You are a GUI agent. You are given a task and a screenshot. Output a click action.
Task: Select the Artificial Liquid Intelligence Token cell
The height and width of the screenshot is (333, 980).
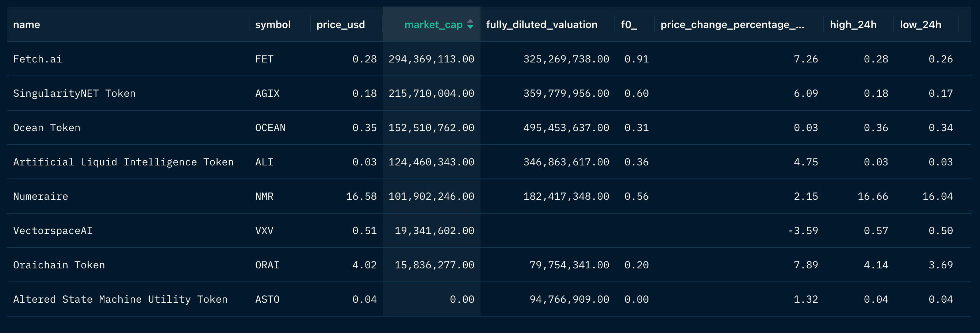pos(123,162)
